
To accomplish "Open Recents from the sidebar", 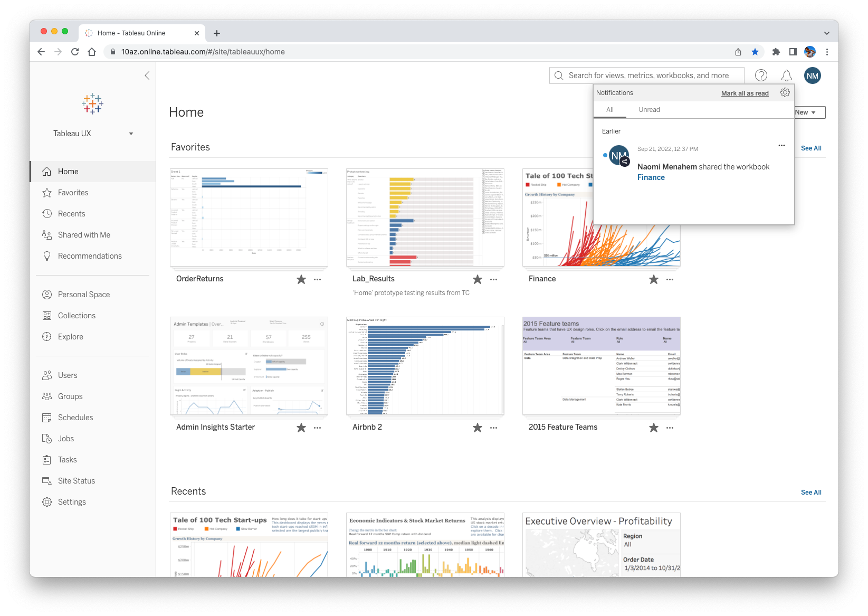I will pos(93,214).
